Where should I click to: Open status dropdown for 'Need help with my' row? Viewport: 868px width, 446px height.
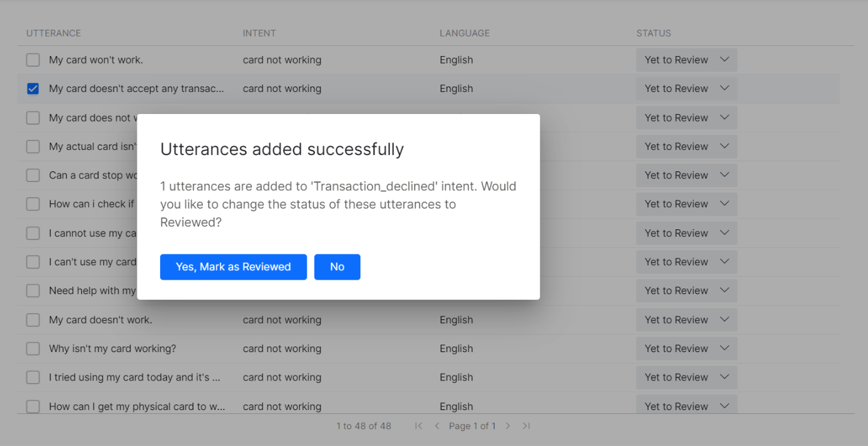click(686, 291)
